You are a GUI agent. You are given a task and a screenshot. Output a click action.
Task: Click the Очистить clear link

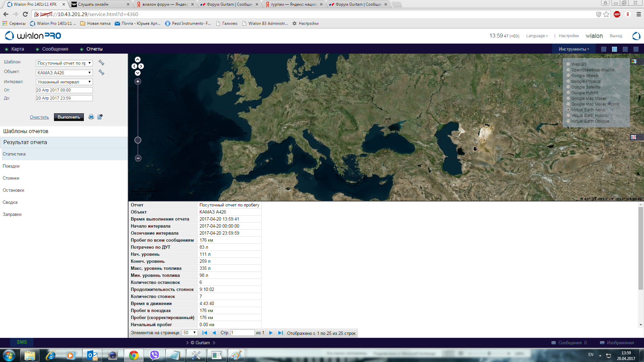[39, 117]
